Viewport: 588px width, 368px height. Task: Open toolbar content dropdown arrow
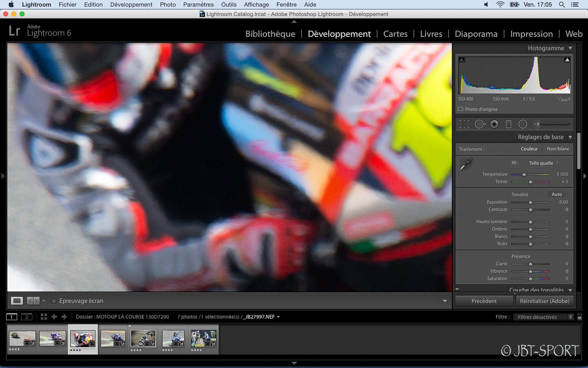[445, 301]
